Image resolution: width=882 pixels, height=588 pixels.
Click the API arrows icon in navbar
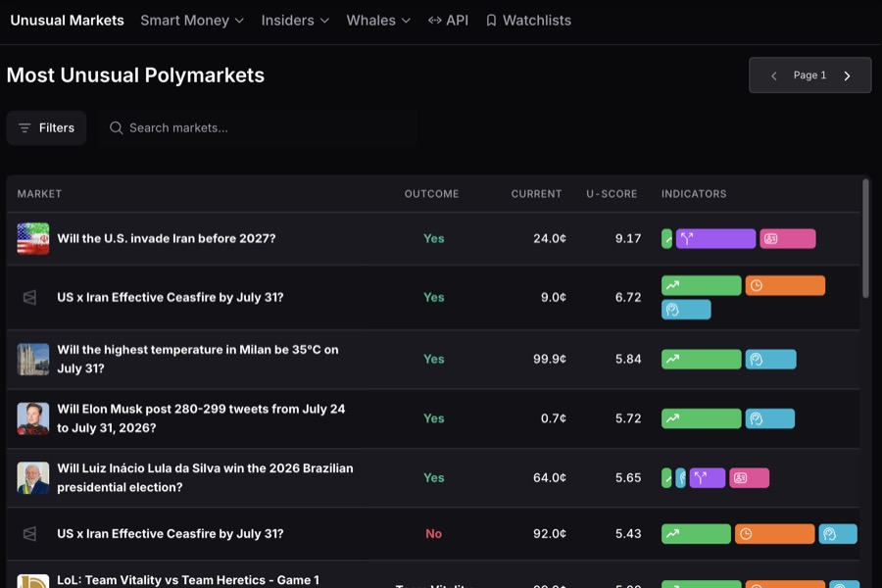pyautogui.click(x=434, y=21)
